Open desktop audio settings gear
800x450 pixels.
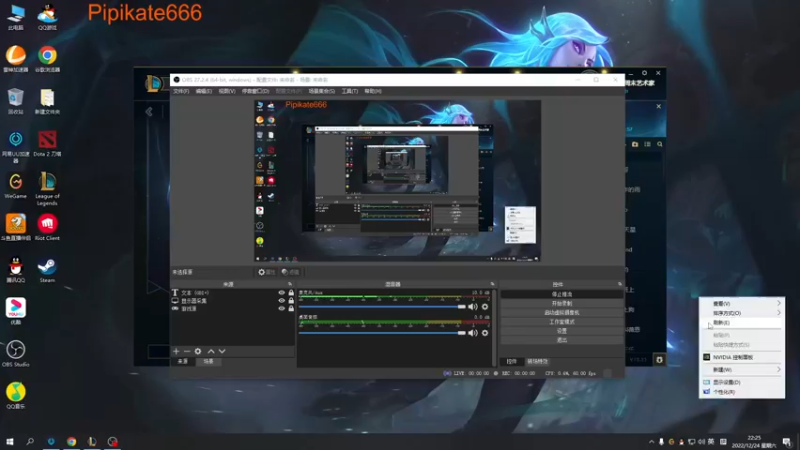click(x=485, y=333)
